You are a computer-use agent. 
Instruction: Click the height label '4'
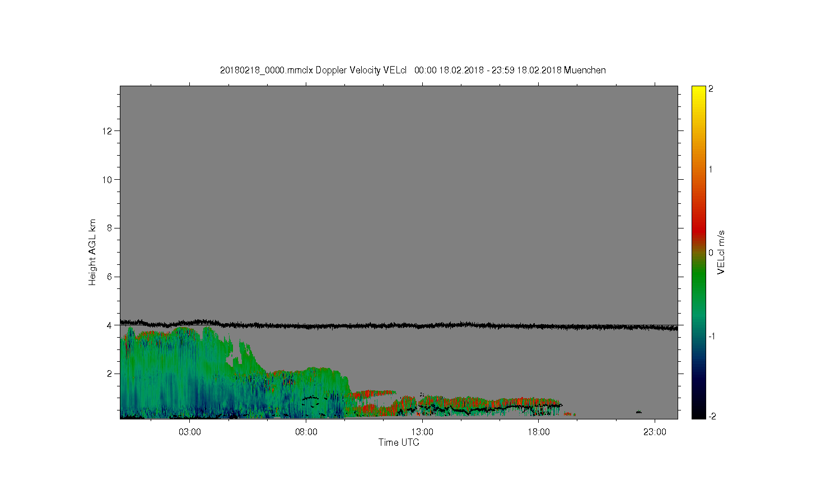pos(110,325)
